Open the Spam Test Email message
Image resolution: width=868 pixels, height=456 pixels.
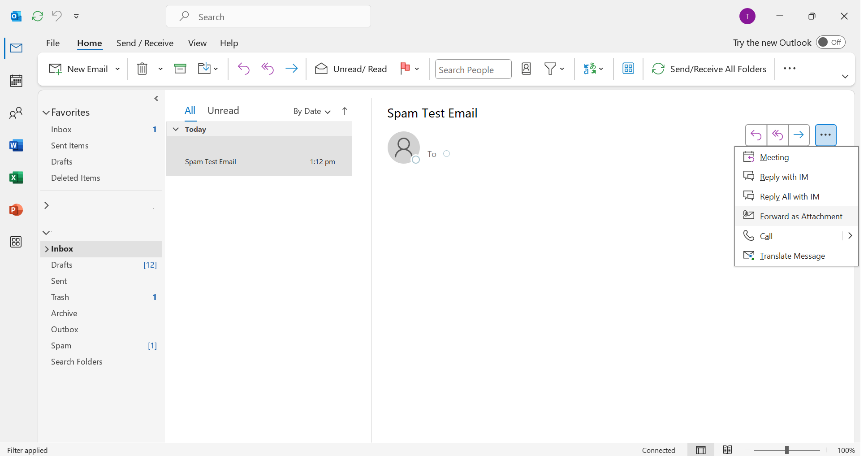pos(259,156)
